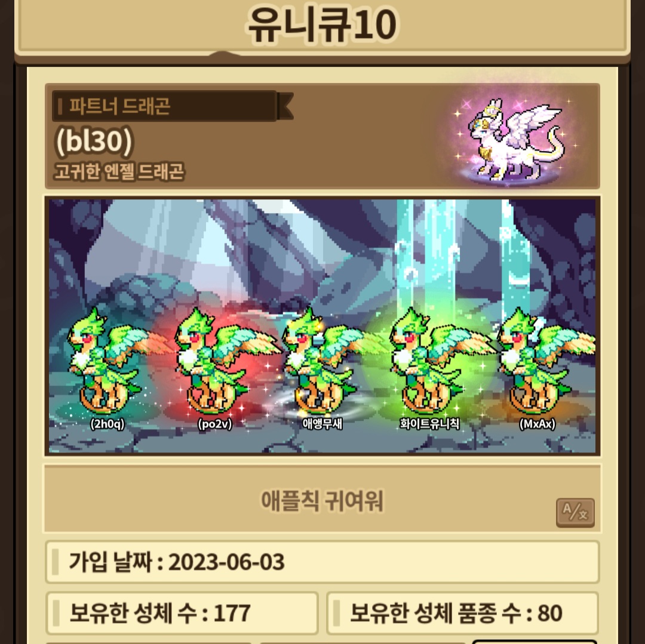Tap the 유니큐10 profile title header
Image resolution: width=645 pixels, height=644 pixels.
322,24
